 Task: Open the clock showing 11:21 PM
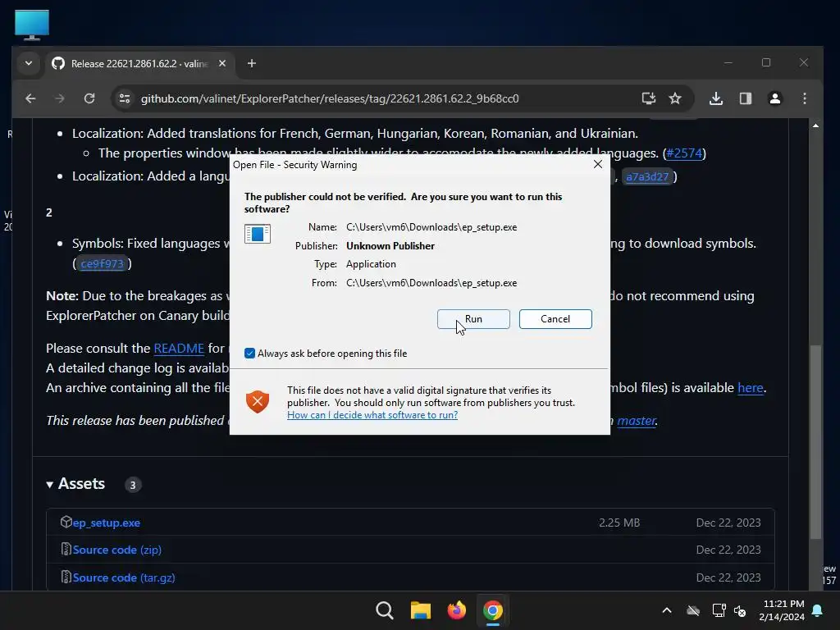click(782, 610)
